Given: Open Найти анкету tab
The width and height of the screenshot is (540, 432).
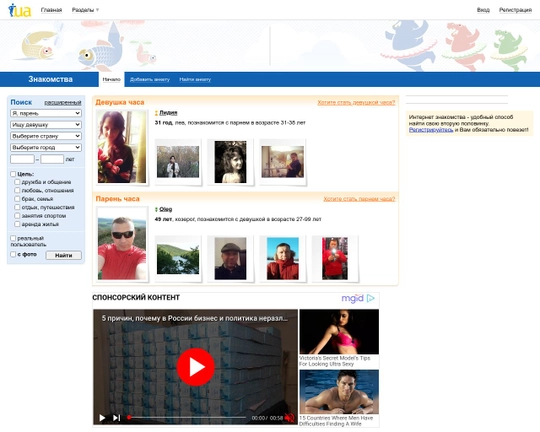Looking at the screenshot, I should (195, 80).
